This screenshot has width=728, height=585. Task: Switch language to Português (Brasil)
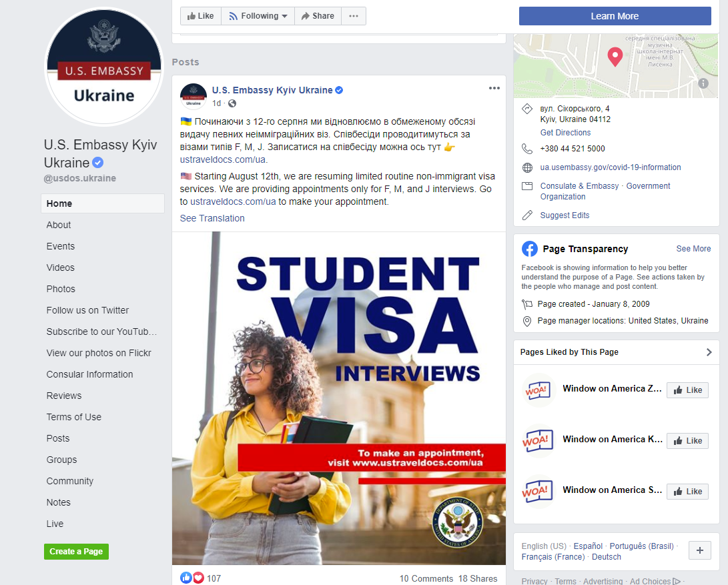pyautogui.click(x=642, y=546)
